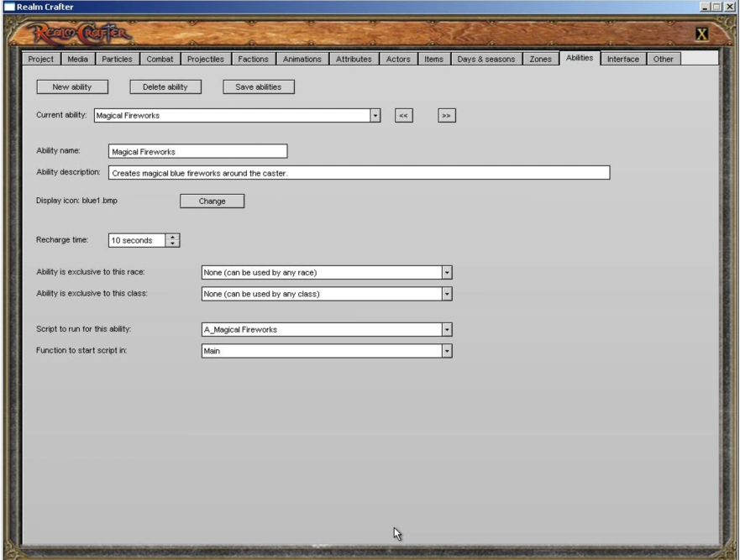Screen dimensions: 740x560
Task: Increase recharge time with stepper arrow
Action: (173, 237)
